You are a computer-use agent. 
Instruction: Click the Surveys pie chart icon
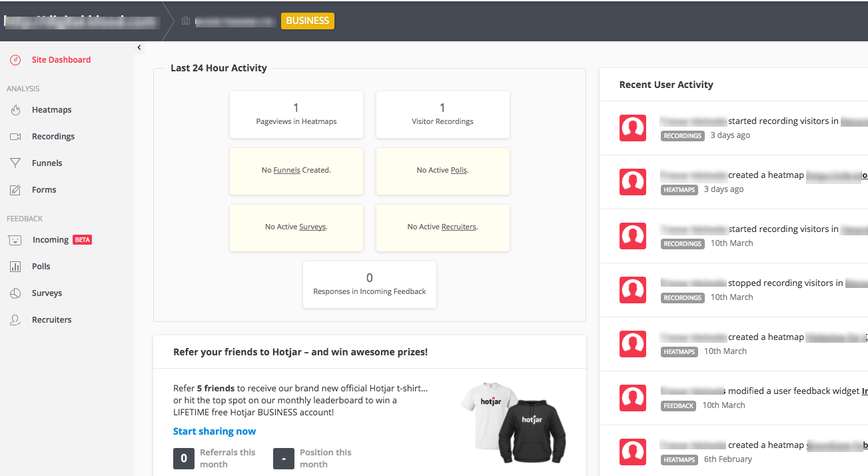(15, 293)
